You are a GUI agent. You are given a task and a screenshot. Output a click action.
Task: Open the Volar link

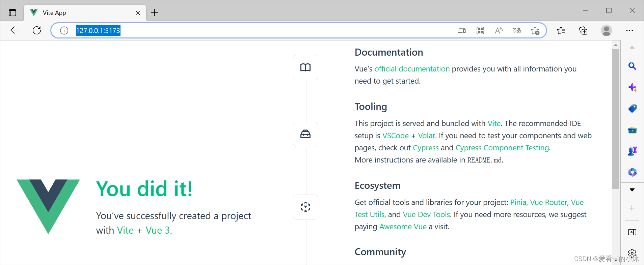(x=427, y=136)
